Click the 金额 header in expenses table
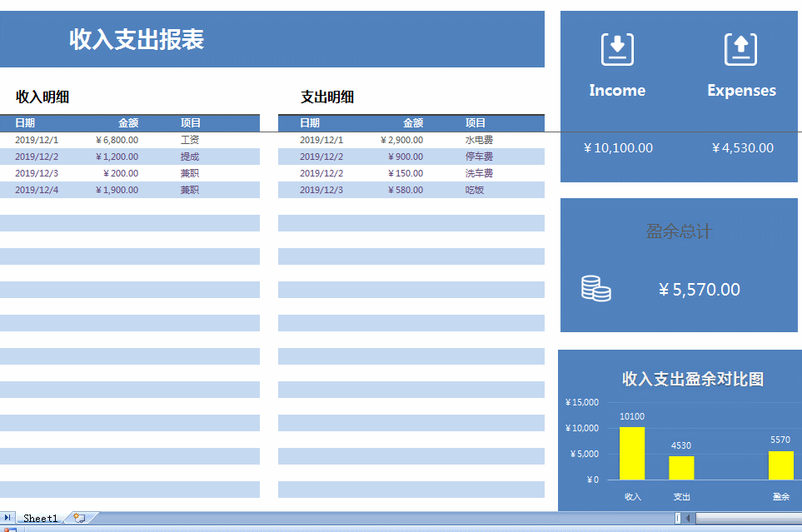The height and width of the screenshot is (532, 802). [x=413, y=122]
